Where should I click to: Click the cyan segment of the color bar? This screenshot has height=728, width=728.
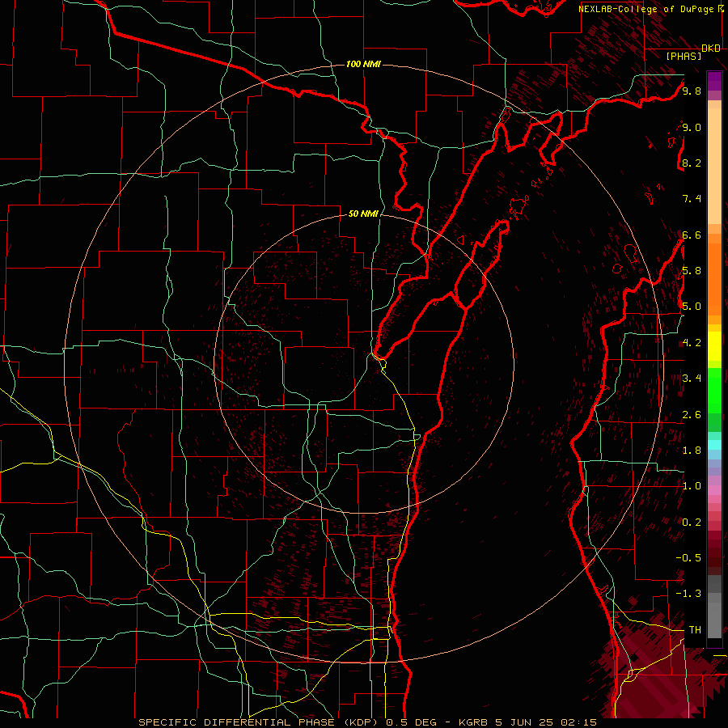click(714, 445)
